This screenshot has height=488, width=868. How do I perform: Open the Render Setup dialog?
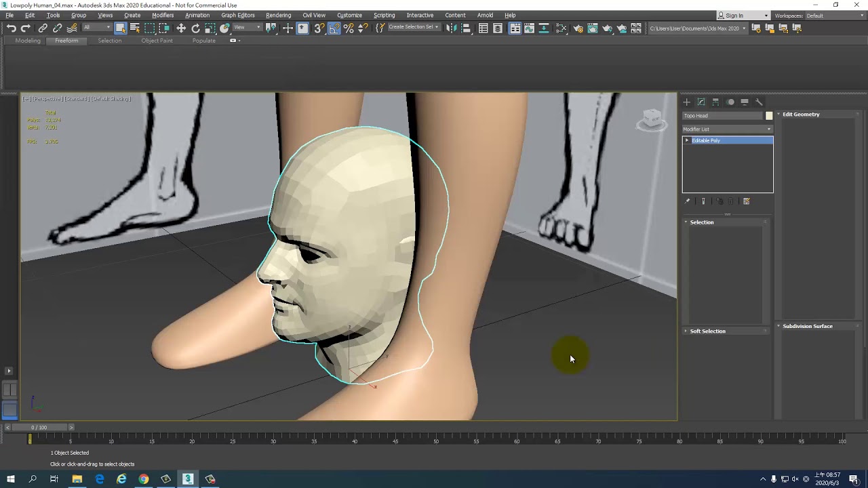(578, 28)
